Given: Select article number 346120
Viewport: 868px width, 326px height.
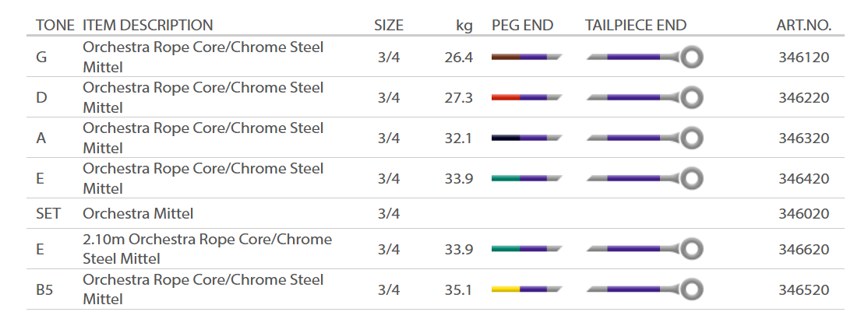Looking at the screenshot, I should coord(803,57).
